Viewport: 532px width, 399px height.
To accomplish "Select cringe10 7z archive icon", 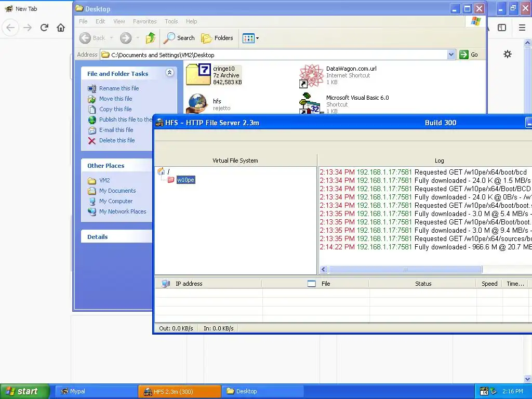I will click(198, 74).
